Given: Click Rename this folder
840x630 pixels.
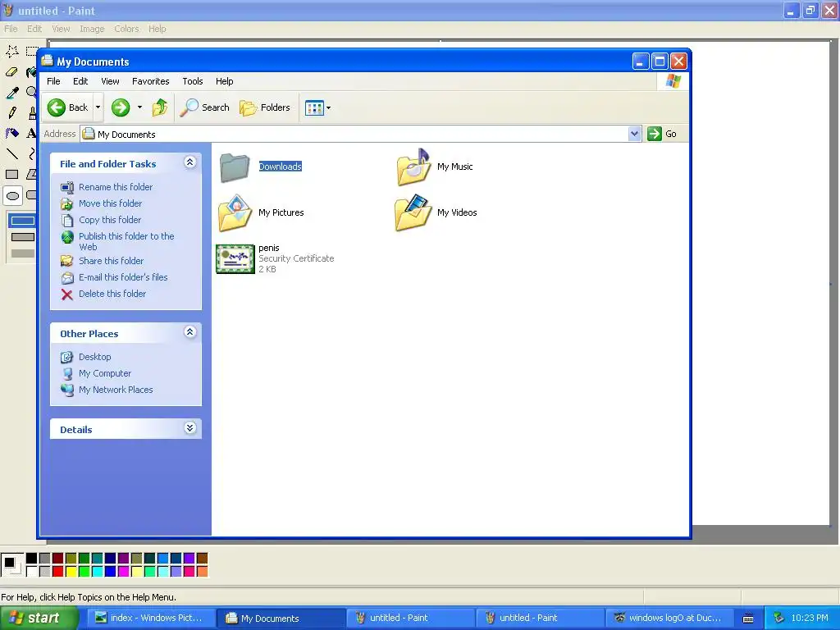Looking at the screenshot, I should pos(116,187).
